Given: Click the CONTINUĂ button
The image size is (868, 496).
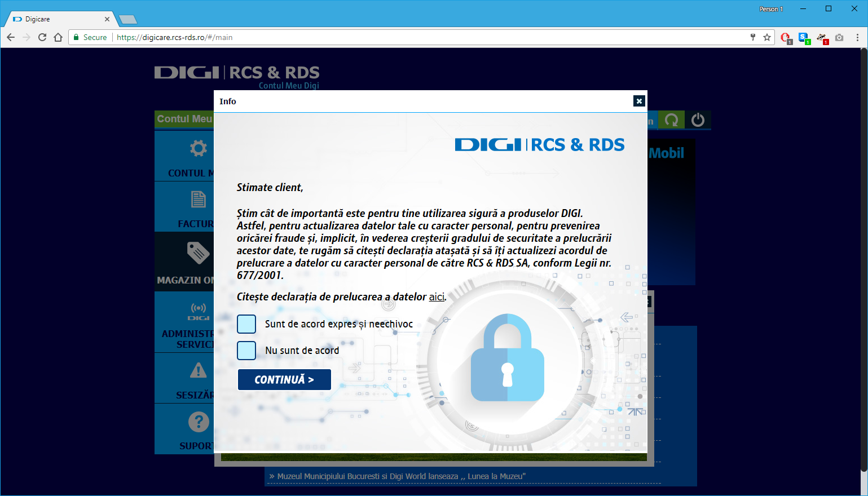Looking at the screenshot, I should pyautogui.click(x=284, y=379).
